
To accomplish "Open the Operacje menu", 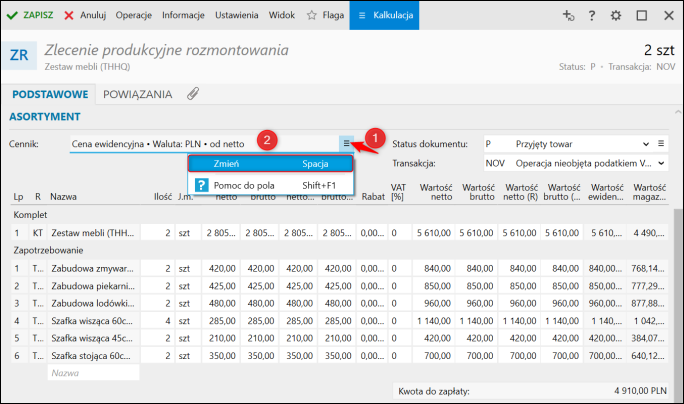I will pos(133,15).
